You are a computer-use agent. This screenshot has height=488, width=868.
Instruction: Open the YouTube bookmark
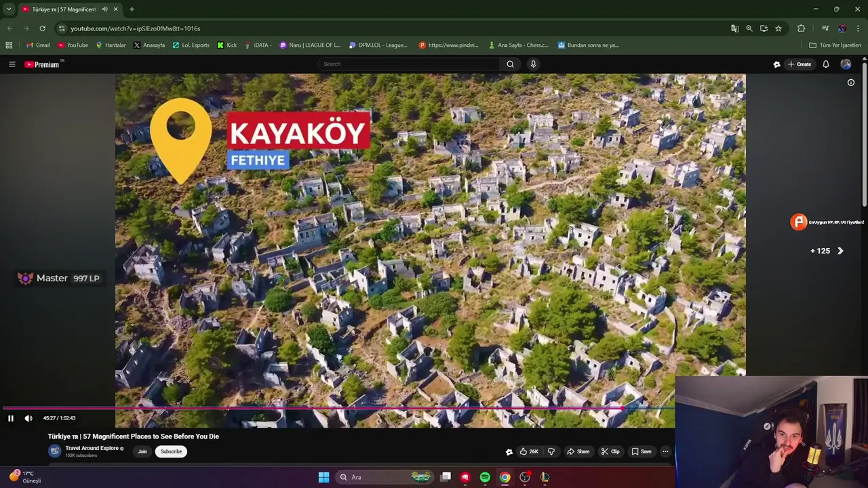(73, 45)
